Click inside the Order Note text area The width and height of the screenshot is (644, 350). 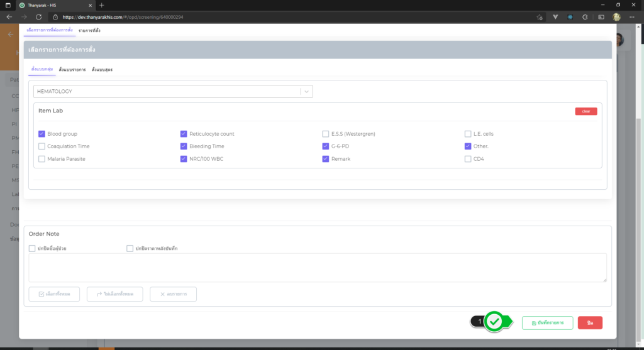pyautogui.click(x=318, y=268)
